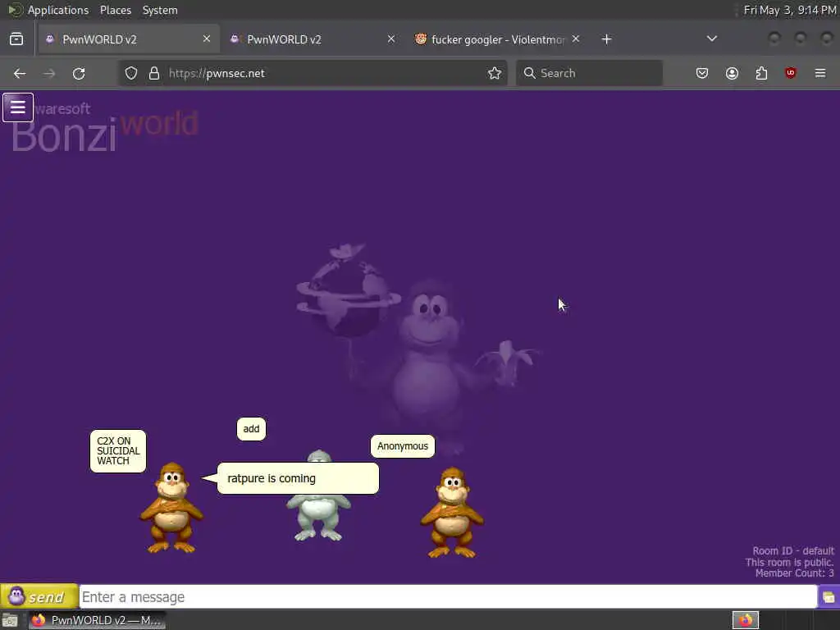Click the Member Count: 3 text
The image size is (840, 630).
tap(794, 573)
